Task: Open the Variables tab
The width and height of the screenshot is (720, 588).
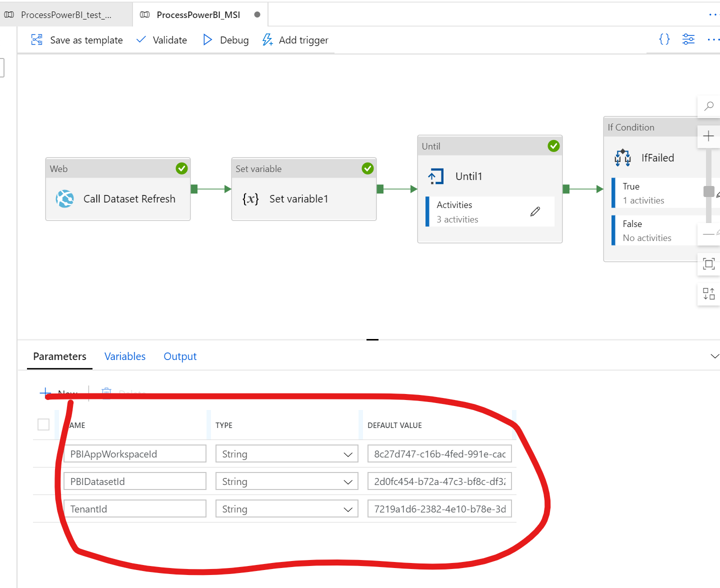Action: point(125,356)
